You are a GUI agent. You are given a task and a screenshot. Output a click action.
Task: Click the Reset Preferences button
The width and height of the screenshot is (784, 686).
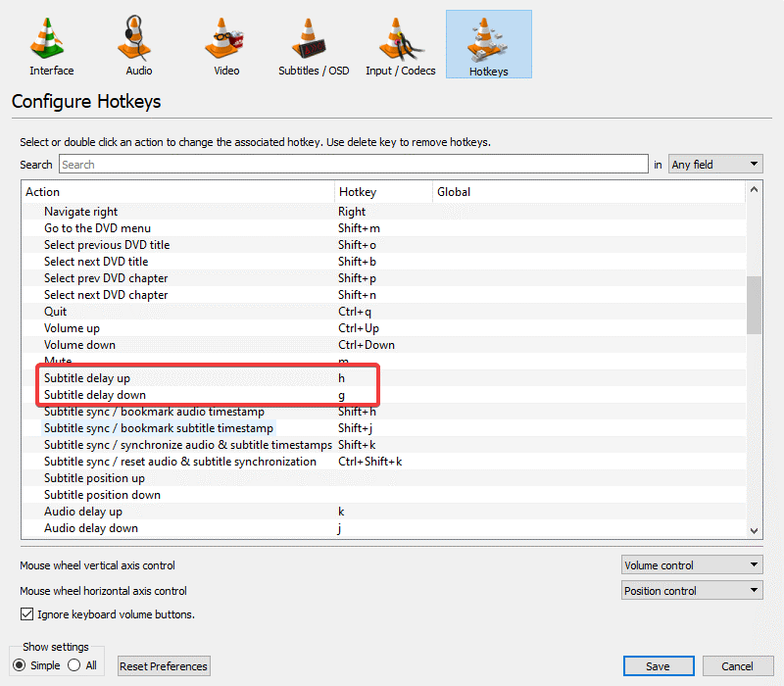[163, 665]
